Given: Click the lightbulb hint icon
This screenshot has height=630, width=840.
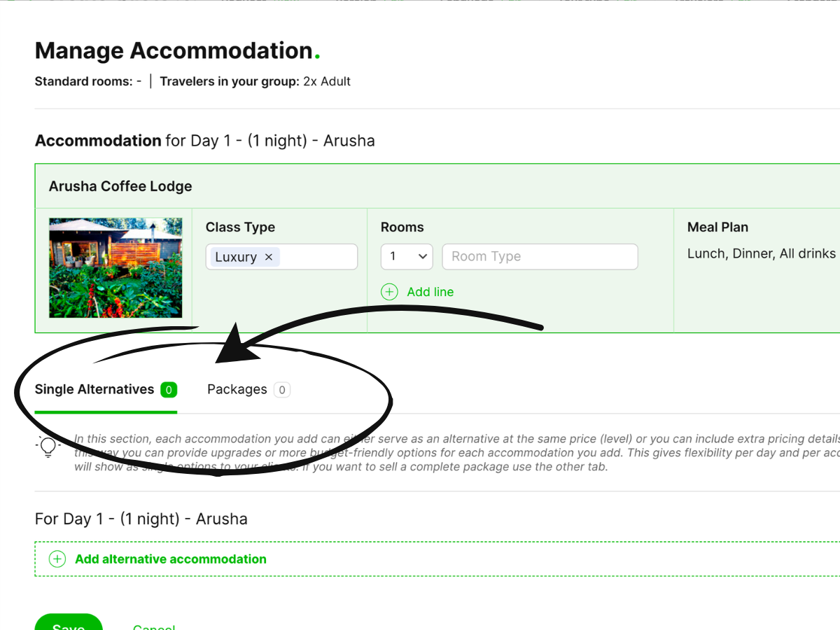Looking at the screenshot, I should [48, 446].
